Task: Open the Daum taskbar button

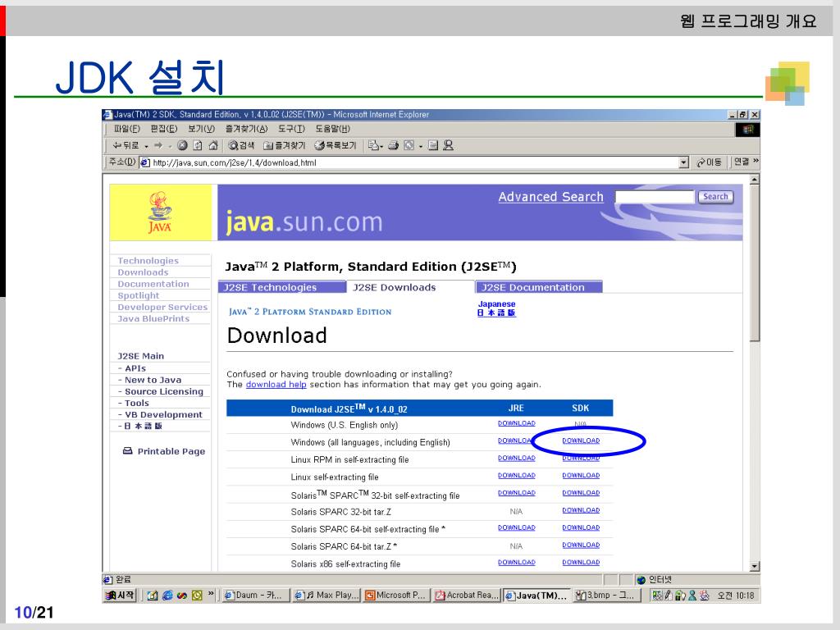Action: [256, 596]
